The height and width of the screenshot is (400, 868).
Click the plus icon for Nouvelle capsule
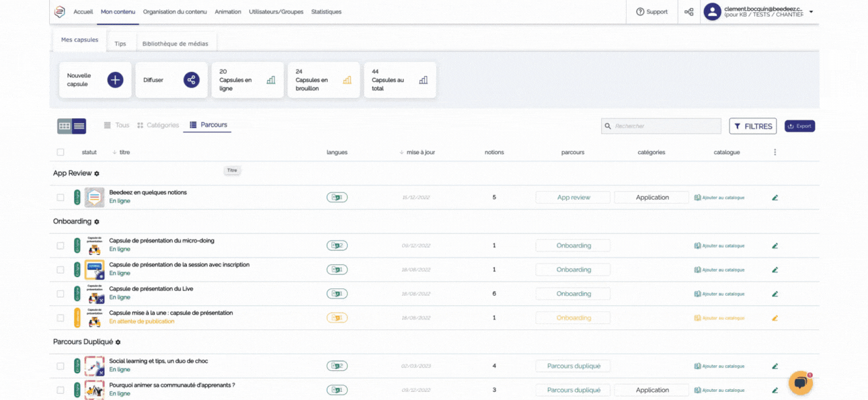click(115, 80)
